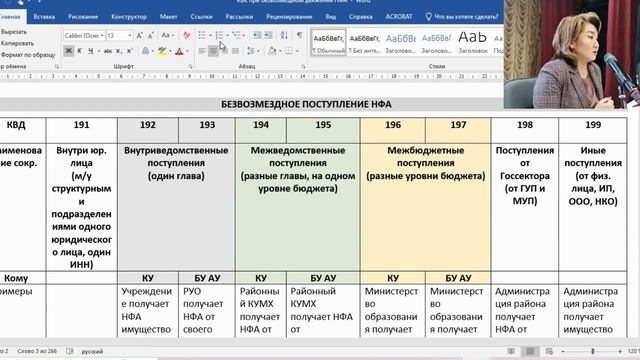Open Font dialog launcher in Шрифт group
Screen dimensions: 640x360
[x=190, y=66]
